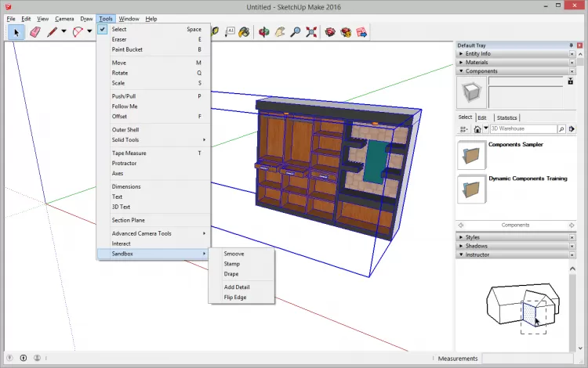Expand the Materials tray section

tap(477, 63)
